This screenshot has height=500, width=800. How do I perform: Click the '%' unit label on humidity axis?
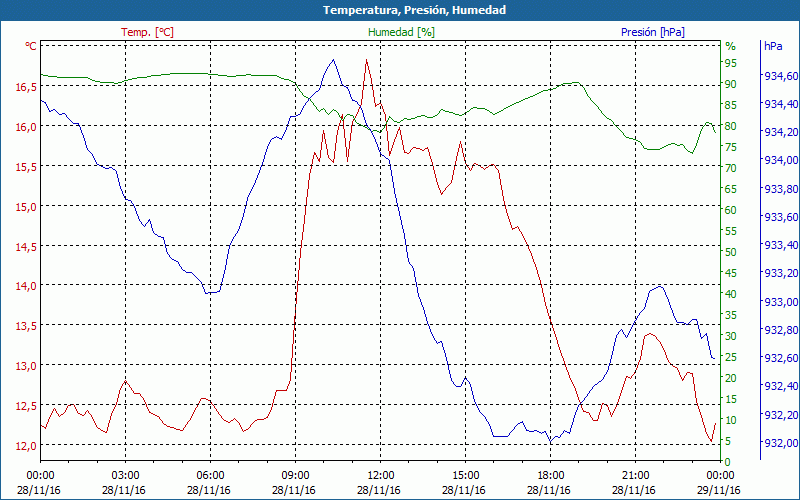pyautogui.click(x=731, y=46)
